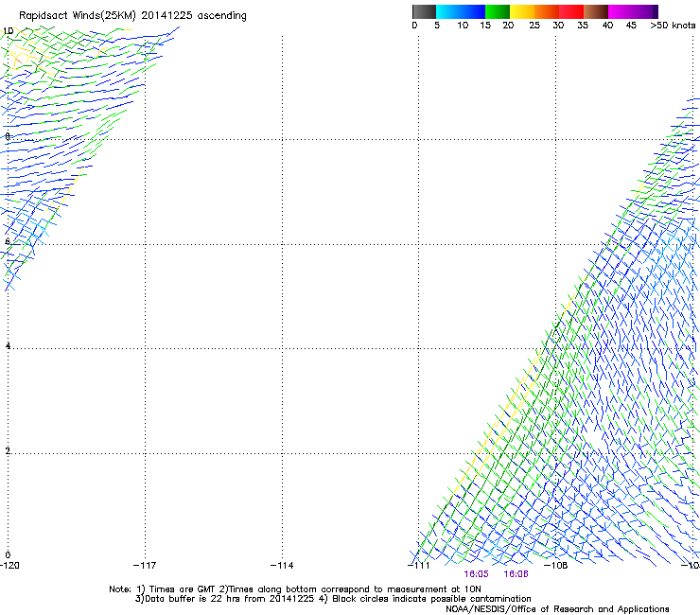Screen dimensions: 700x615
Task: Click the latitude label 4
Action: (x=8, y=345)
